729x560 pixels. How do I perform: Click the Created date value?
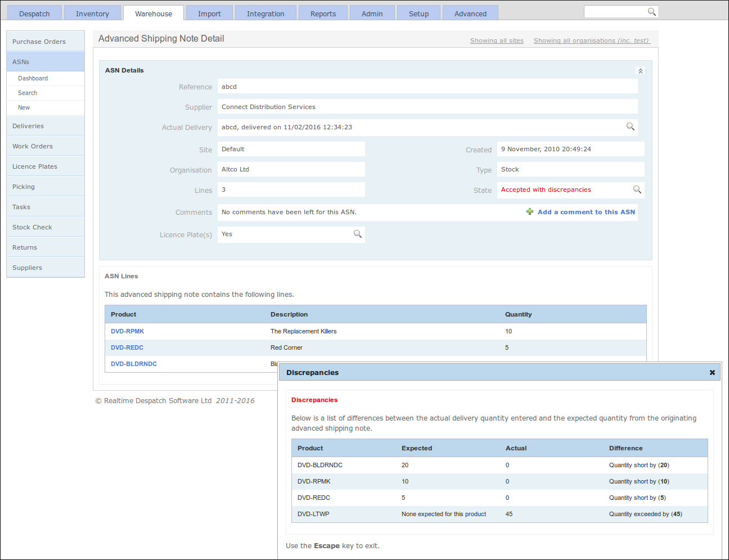546,149
